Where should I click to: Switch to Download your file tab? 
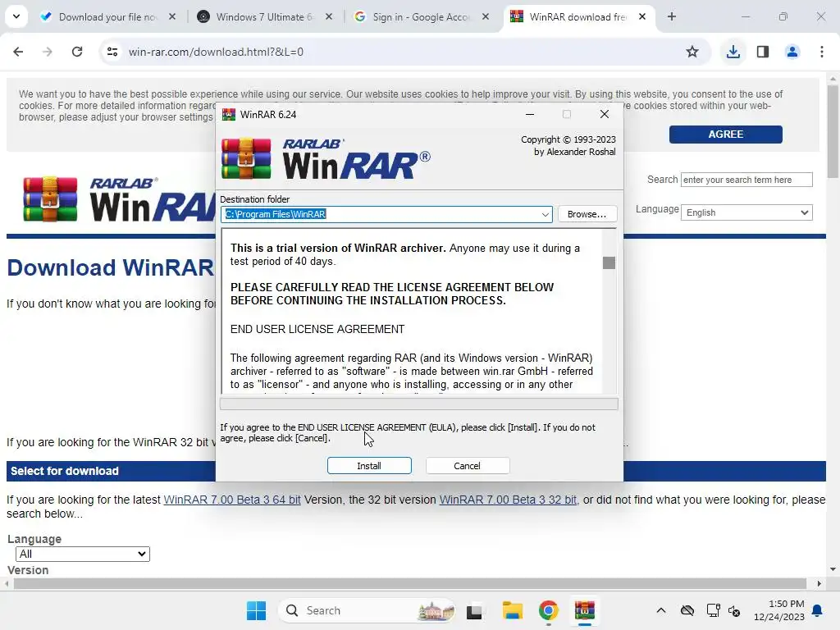(x=107, y=16)
